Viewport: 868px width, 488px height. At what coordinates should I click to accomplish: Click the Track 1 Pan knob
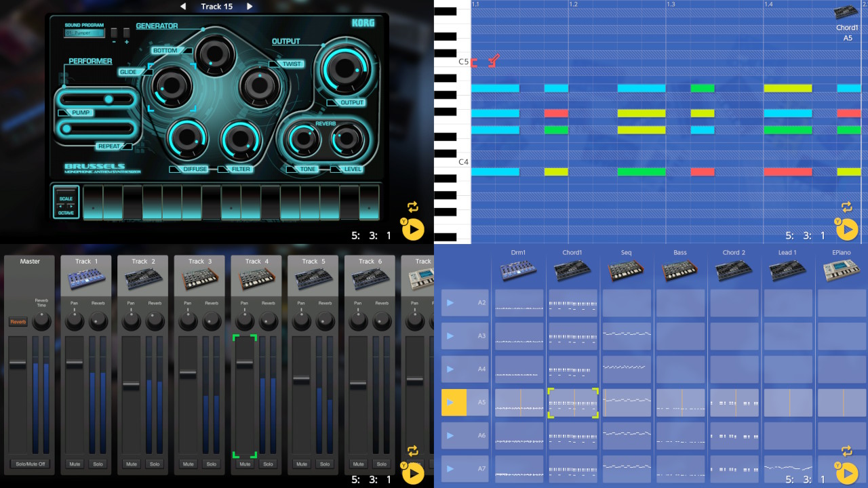75,321
